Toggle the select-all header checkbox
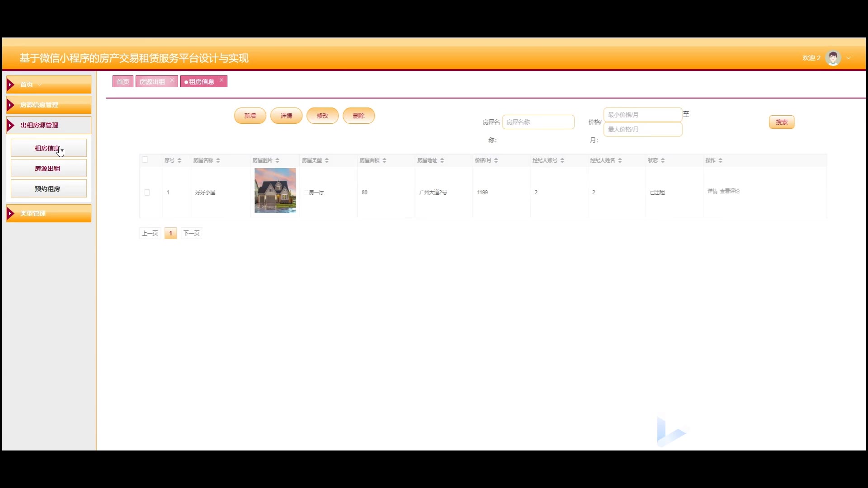Screen dimensions: 868x488 pos(145,160)
